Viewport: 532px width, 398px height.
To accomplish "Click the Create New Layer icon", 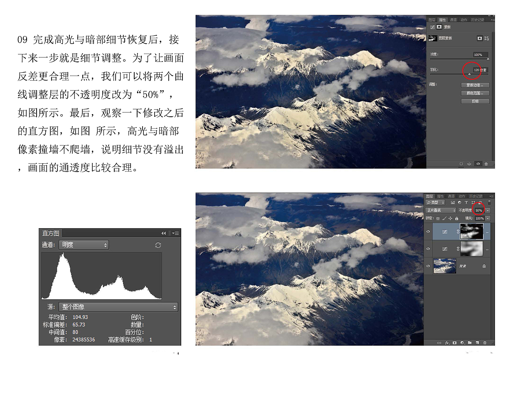I will (x=477, y=343).
